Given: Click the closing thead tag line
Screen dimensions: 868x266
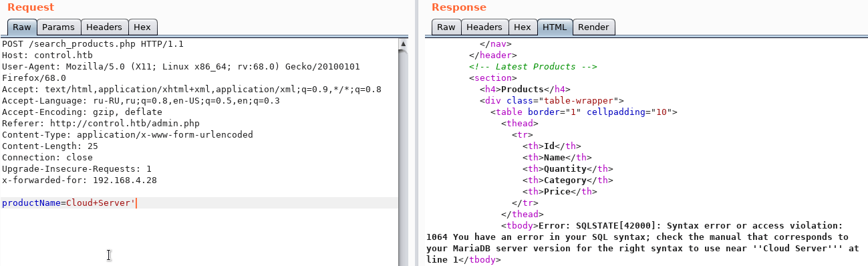Looking at the screenshot, I should coord(523,215).
